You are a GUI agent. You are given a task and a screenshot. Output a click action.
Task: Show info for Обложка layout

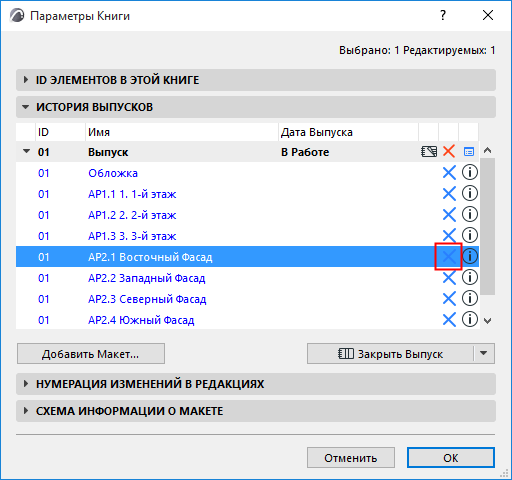470,172
